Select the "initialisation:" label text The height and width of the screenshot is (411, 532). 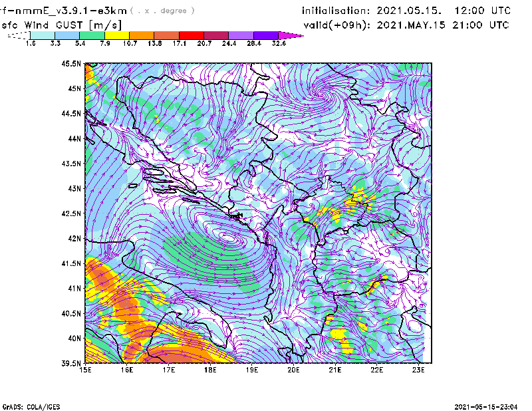click(x=336, y=11)
